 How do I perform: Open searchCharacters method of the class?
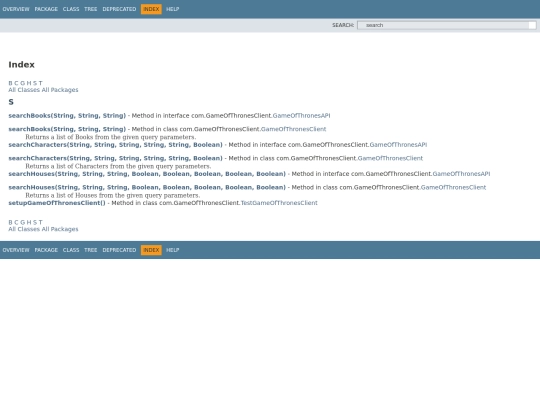115,158
